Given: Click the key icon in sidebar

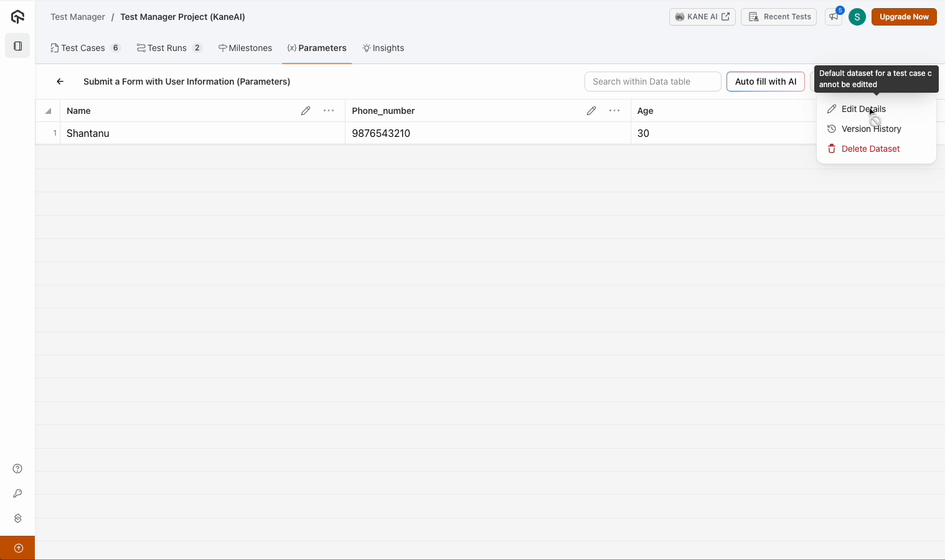Looking at the screenshot, I should (17, 493).
